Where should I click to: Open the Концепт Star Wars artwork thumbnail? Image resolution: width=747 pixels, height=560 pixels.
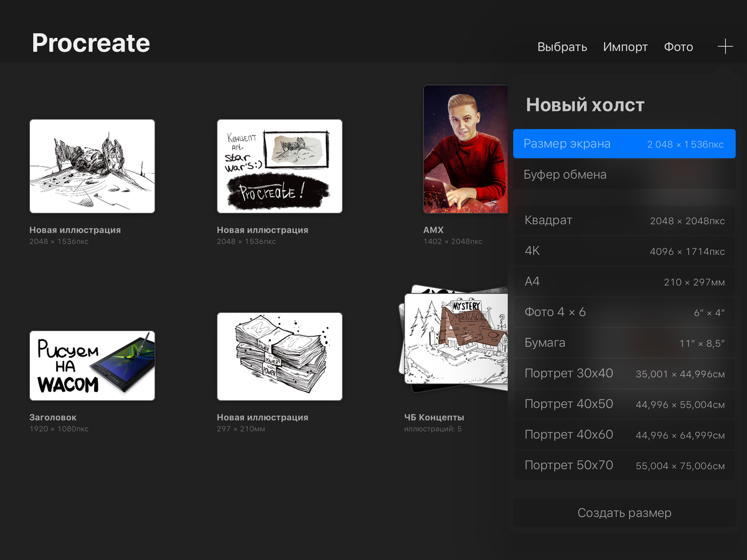[280, 166]
